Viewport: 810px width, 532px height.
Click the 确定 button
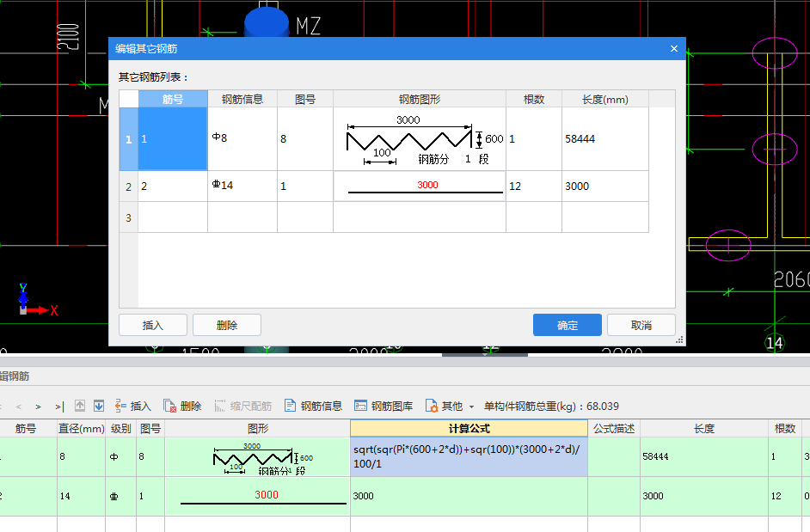tap(568, 325)
